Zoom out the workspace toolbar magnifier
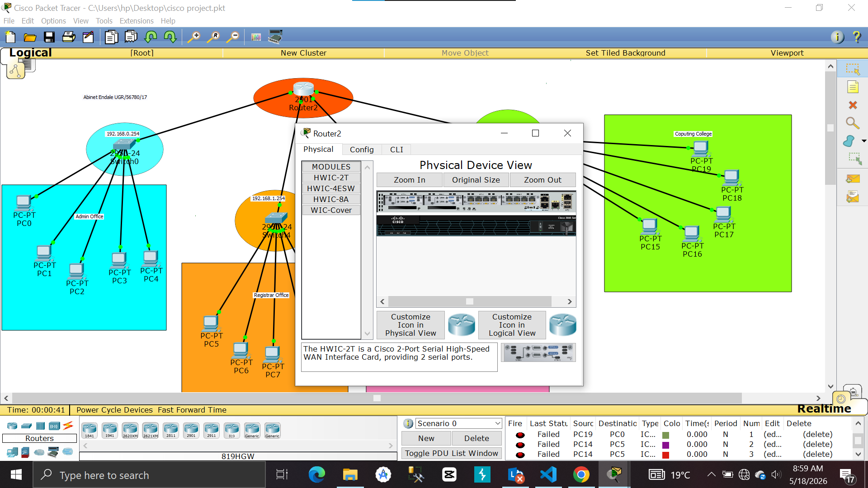 click(x=233, y=37)
